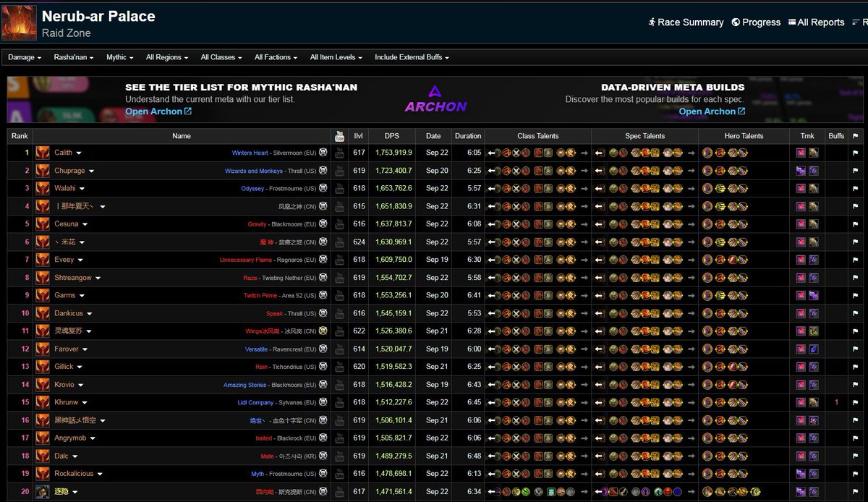Open the Versatile guild link
Image resolution: width=868 pixels, height=502 pixels.
coord(256,349)
